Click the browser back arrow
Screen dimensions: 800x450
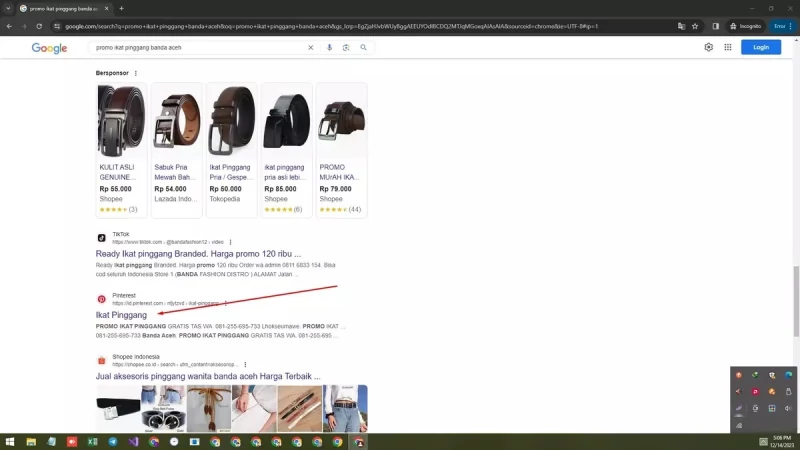click(x=9, y=26)
